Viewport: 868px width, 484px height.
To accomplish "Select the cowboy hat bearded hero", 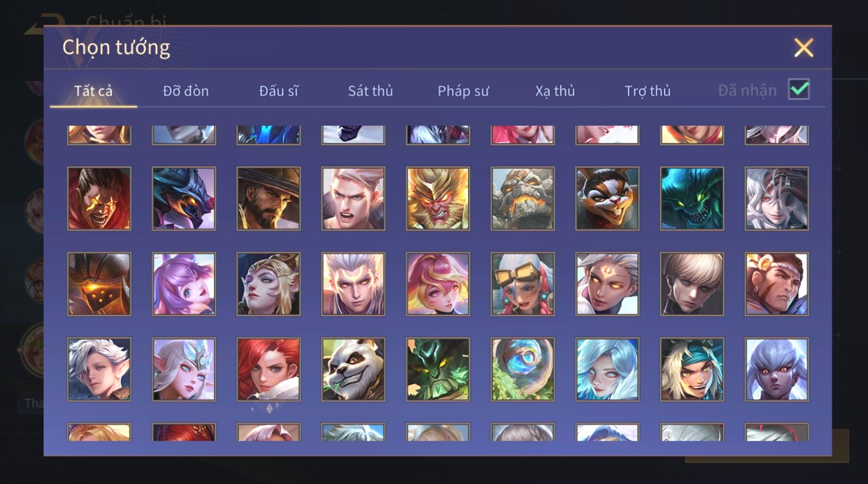I will 268,198.
